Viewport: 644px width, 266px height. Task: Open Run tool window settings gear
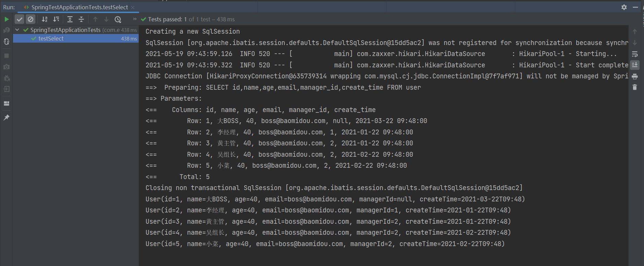624,7
